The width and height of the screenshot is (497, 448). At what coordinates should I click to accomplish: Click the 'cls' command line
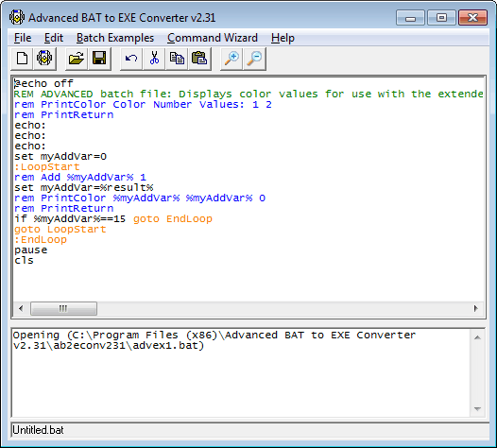click(x=24, y=261)
